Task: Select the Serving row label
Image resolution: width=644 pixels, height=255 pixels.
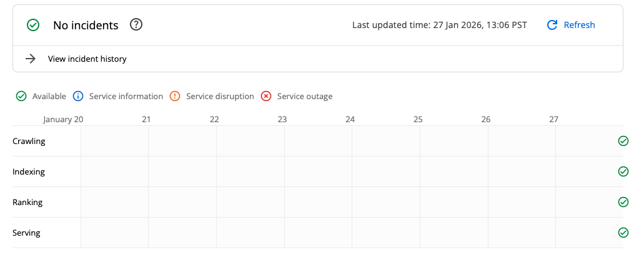Action: click(x=26, y=233)
